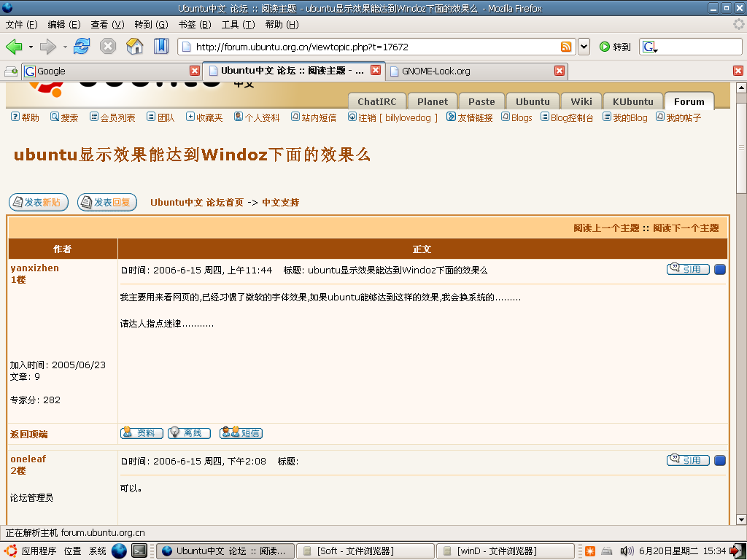
Task: Select the URL address field
Action: (376, 47)
